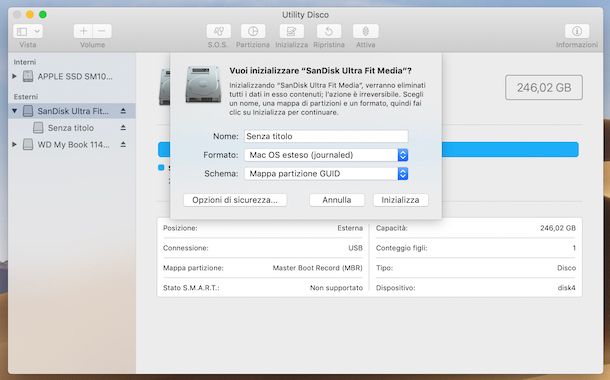Click the Interni sidebar header

pos(25,62)
